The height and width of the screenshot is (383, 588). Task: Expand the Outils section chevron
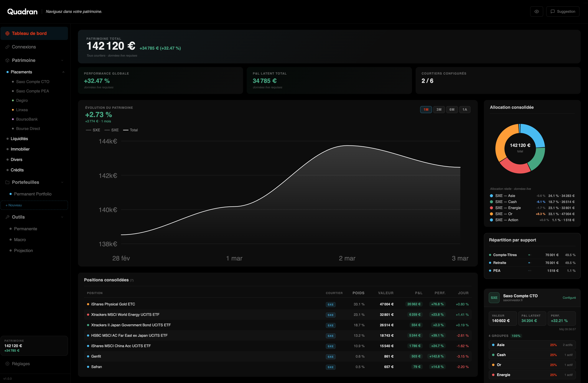tap(62, 217)
